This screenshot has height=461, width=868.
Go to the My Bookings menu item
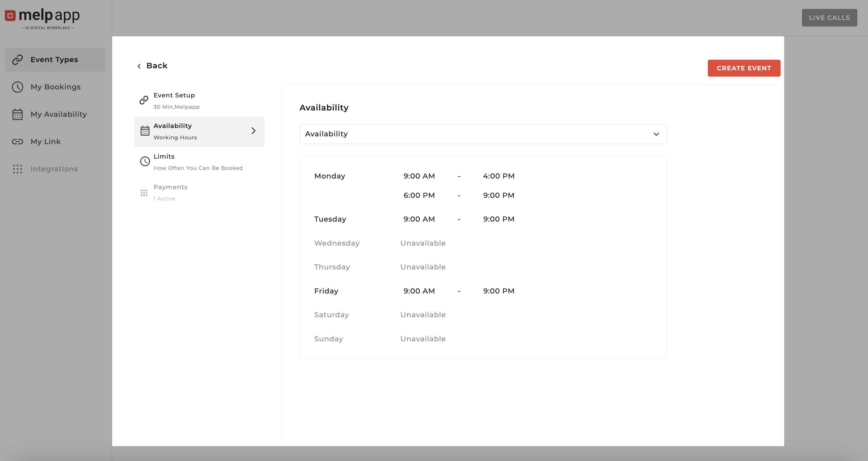click(56, 87)
